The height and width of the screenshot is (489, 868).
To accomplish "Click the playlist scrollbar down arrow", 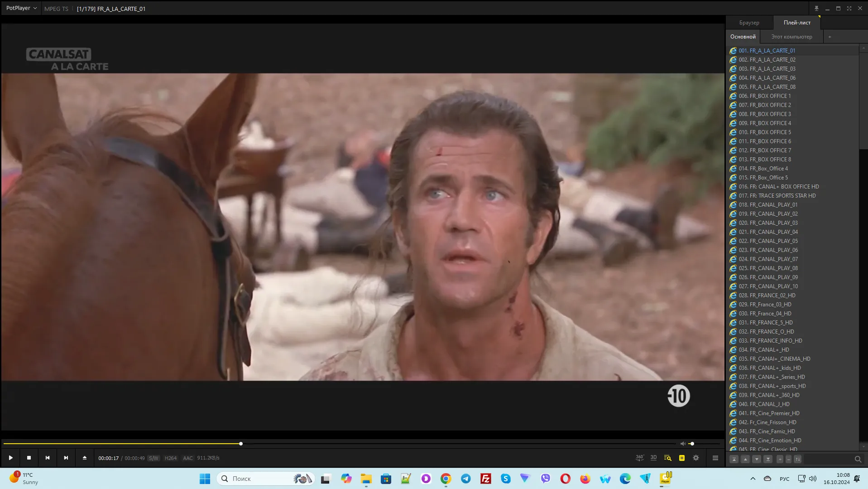I will [863, 447].
